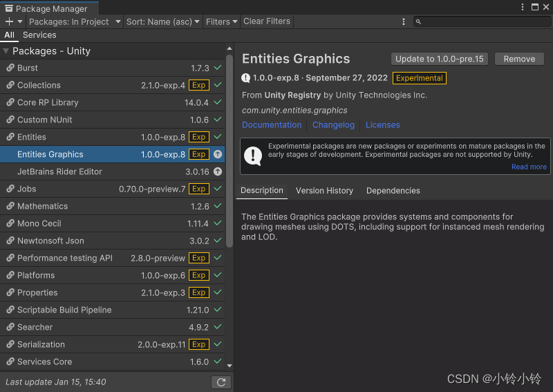Open the Changelog link
The width and height of the screenshot is (553, 392).
(x=333, y=125)
